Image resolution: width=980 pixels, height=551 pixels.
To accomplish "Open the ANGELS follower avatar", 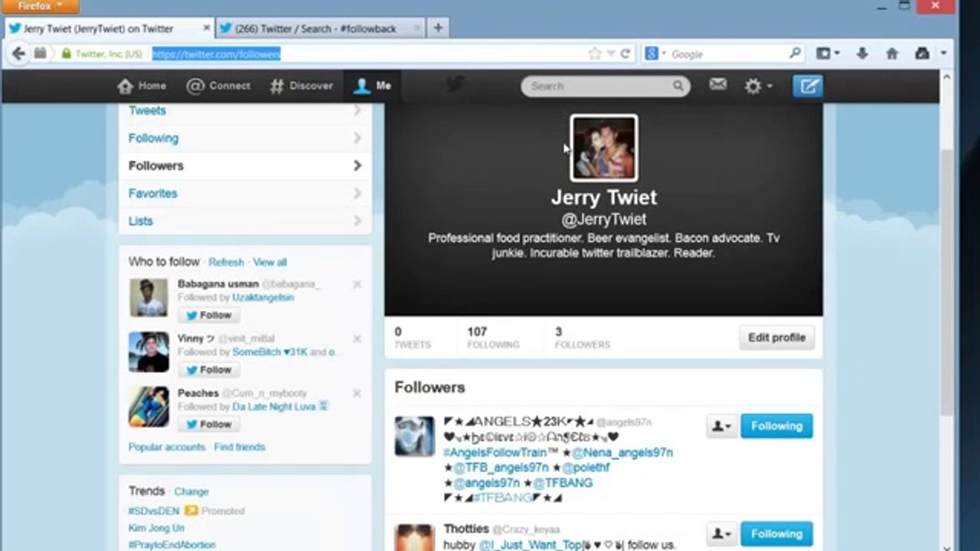I will 414,436.
